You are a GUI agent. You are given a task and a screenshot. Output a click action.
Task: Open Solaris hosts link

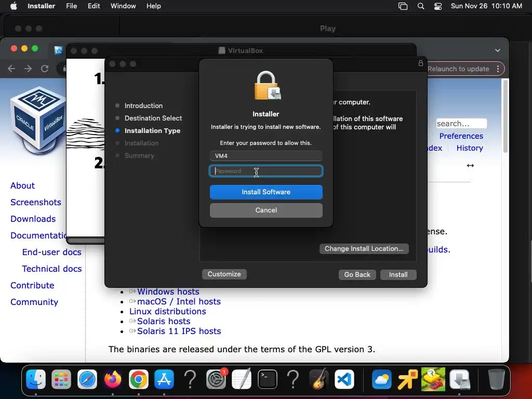pos(164,321)
